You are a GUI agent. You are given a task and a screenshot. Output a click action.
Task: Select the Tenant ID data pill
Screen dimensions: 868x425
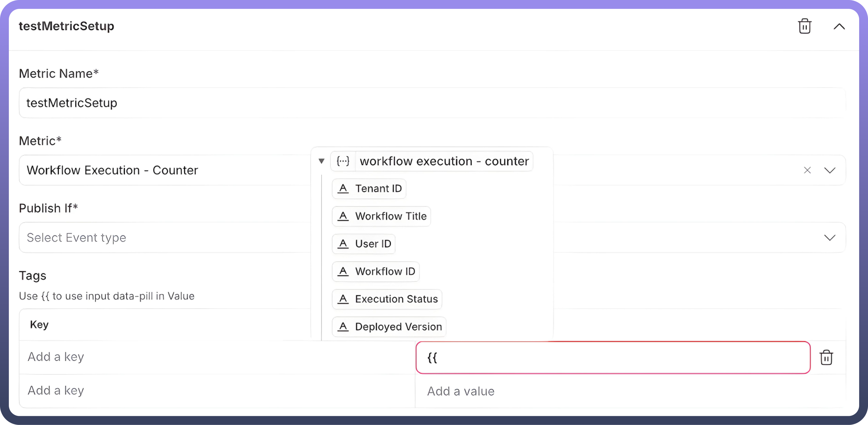[x=369, y=188]
